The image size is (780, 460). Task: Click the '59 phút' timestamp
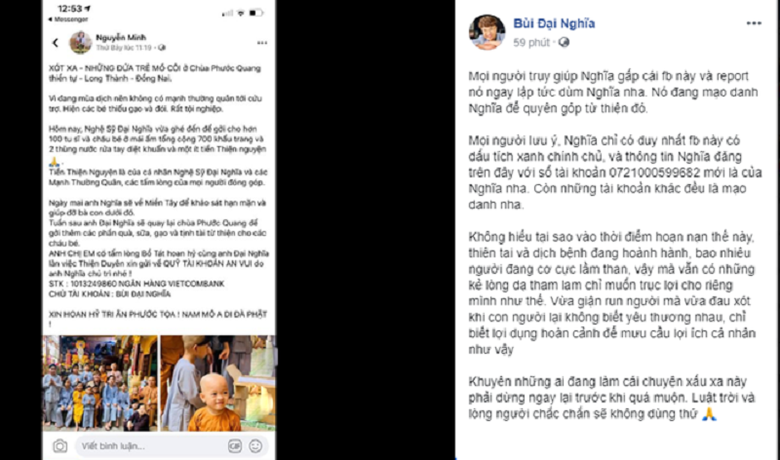coord(531,43)
